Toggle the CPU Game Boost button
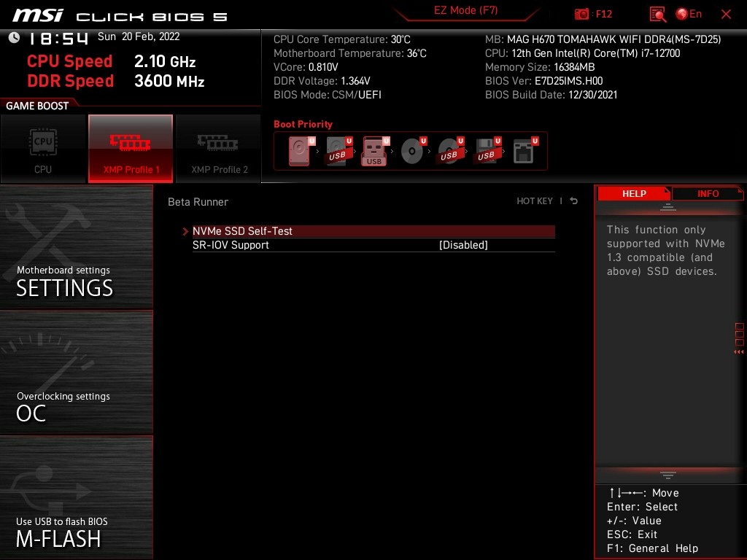 [x=43, y=149]
